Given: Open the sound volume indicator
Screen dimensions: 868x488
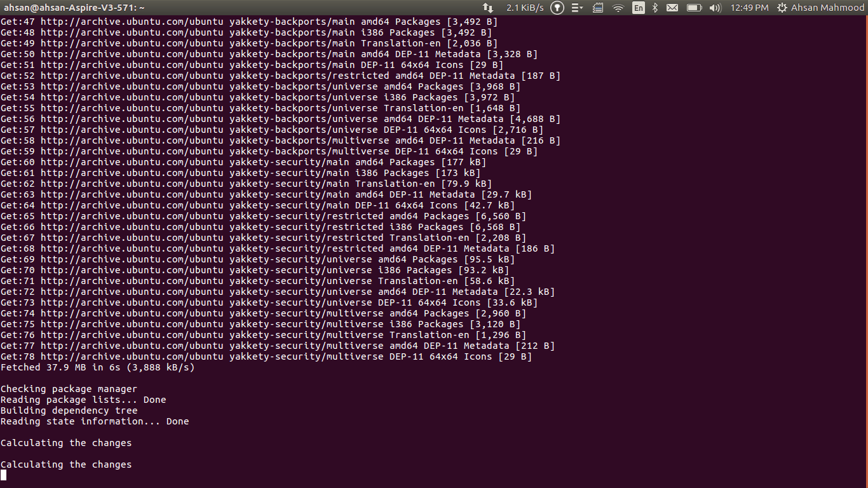Looking at the screenshot, I should [715, 8].
